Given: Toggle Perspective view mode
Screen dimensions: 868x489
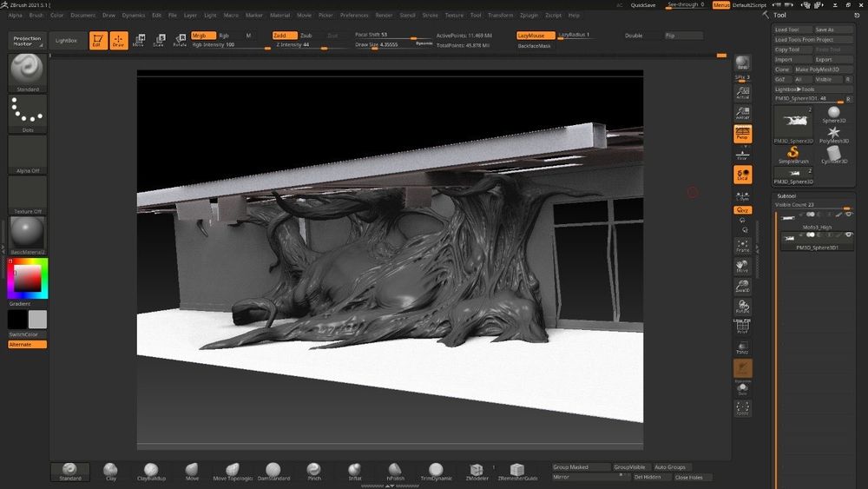Looking at the screenshot, I should click(742, 133).
